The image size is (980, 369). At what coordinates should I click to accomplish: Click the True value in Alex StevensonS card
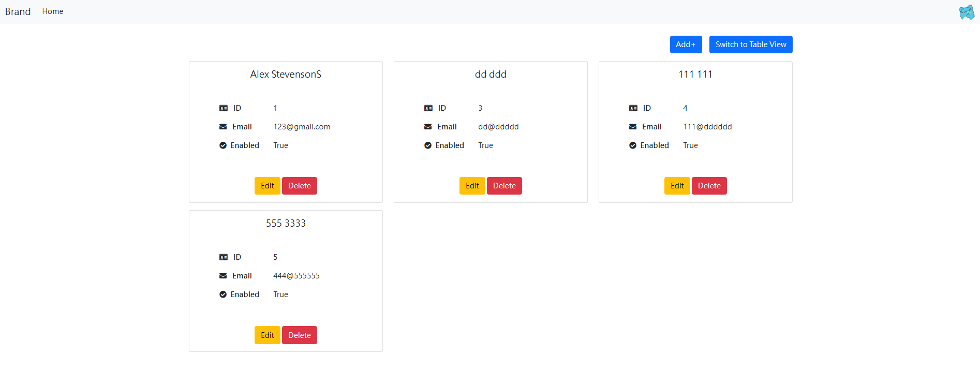coord(280,145)
